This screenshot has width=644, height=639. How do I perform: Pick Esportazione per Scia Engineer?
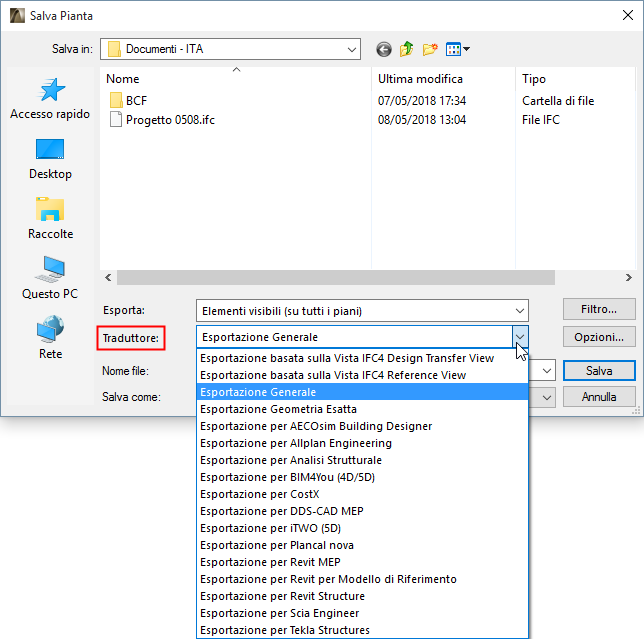tap(362, 613)
